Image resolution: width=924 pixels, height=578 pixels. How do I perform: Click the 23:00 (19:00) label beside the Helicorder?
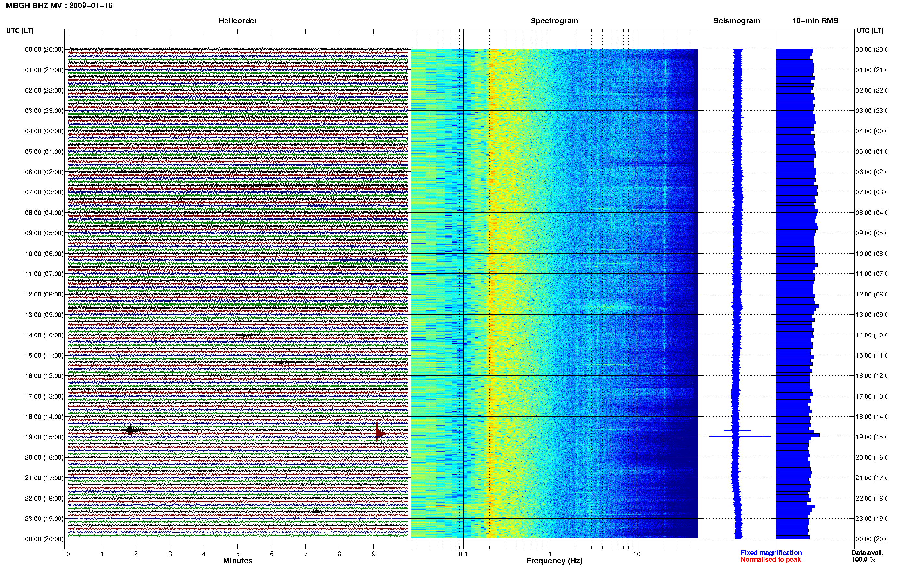click(44, 519)
